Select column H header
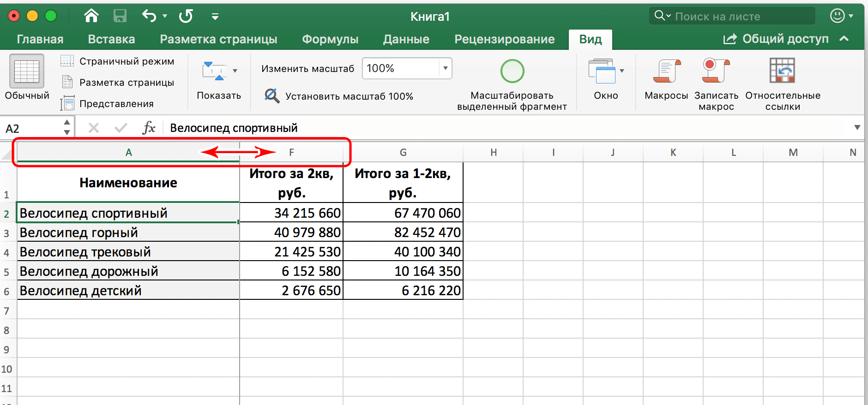The height and width of the screenshot is (405, 868). [493, 153]
